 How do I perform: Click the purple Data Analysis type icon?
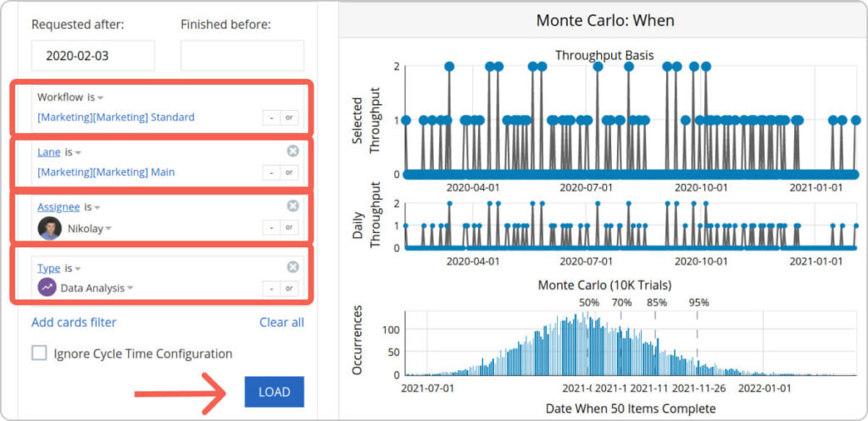[47, 288]
